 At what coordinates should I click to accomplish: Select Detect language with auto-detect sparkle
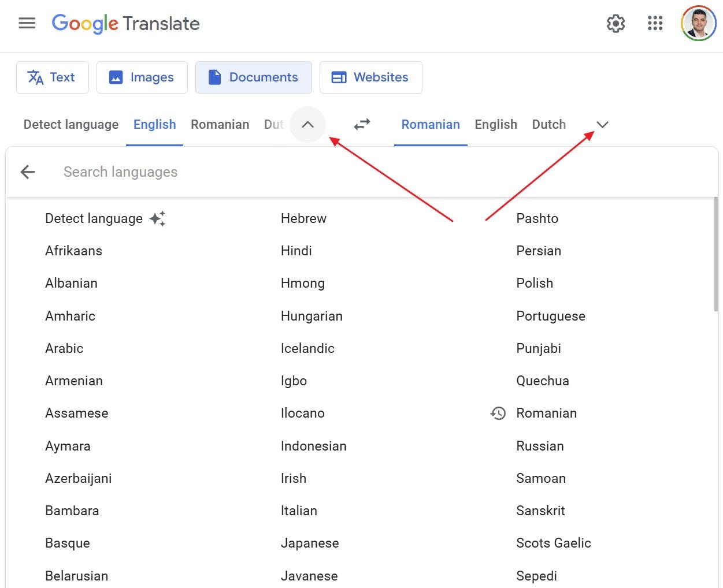point(94,218)
